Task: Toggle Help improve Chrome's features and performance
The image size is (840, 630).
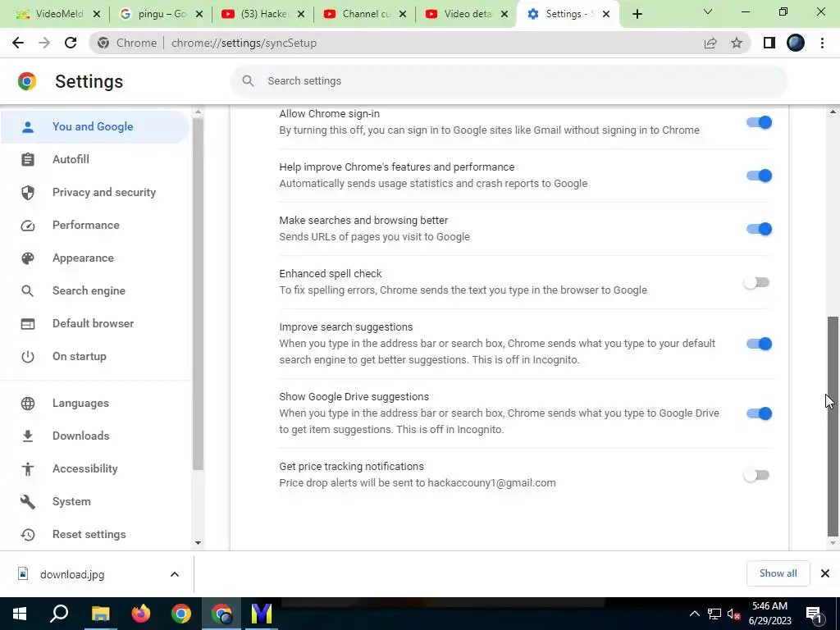Action: point(759,176)
